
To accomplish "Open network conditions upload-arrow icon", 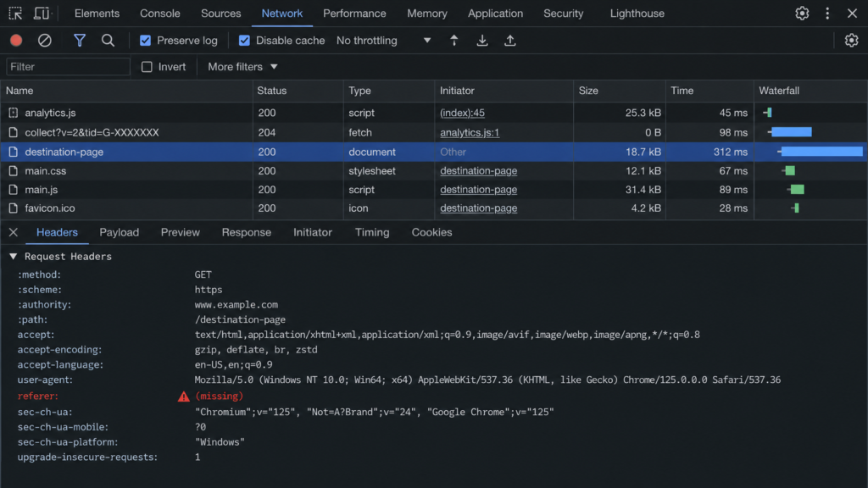I will tap(454, 41).
